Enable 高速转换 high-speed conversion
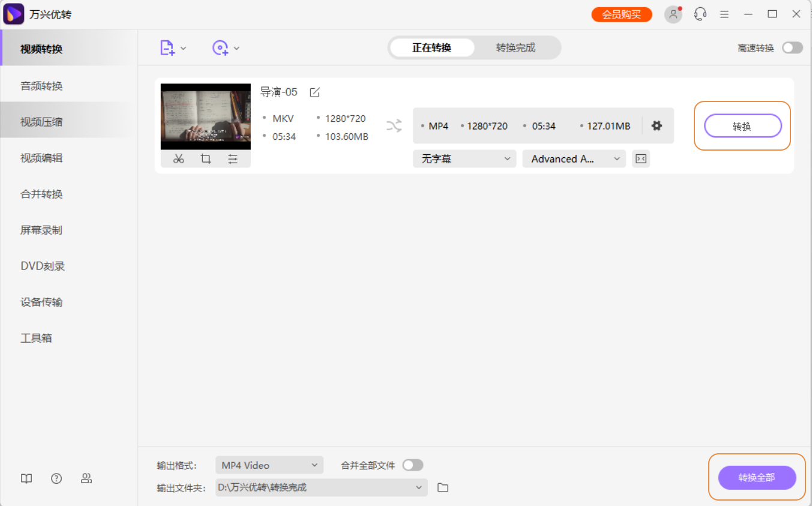The image size is (812, 506). click(x=792, y=47)
